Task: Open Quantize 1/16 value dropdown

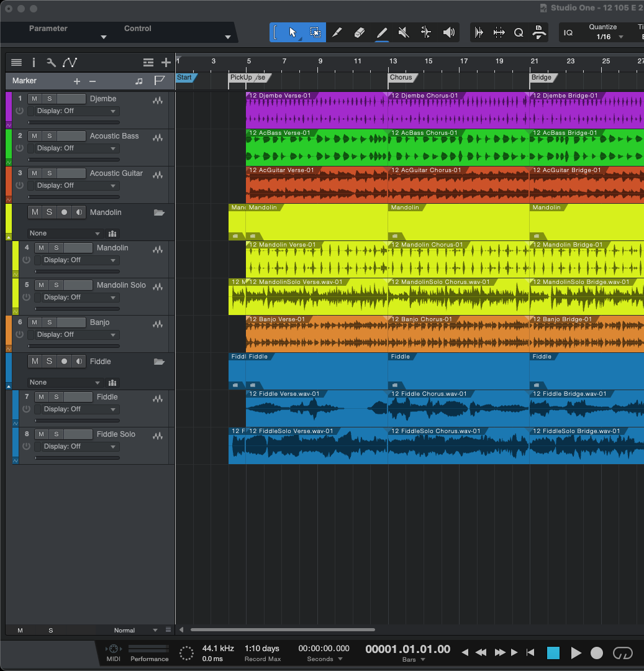Action: (609, 37)
